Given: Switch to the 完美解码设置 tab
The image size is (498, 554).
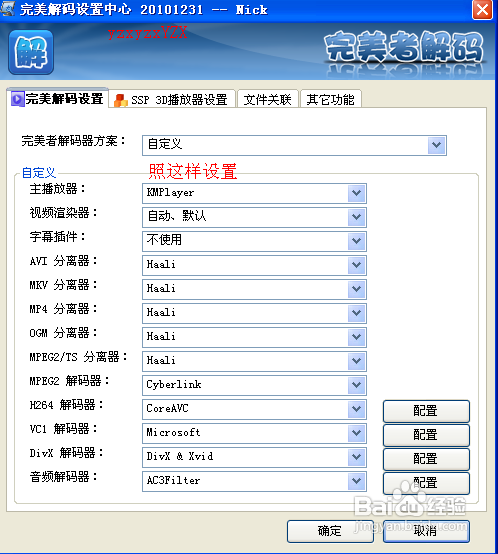Looking at the screenshot, I should [57, 99].
